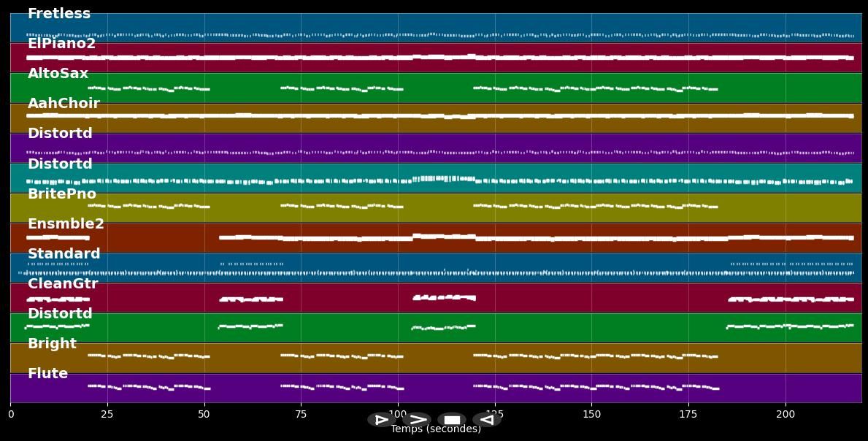Click the AltoSax track name
868x441 pixels.
click(x=58, y=74)
